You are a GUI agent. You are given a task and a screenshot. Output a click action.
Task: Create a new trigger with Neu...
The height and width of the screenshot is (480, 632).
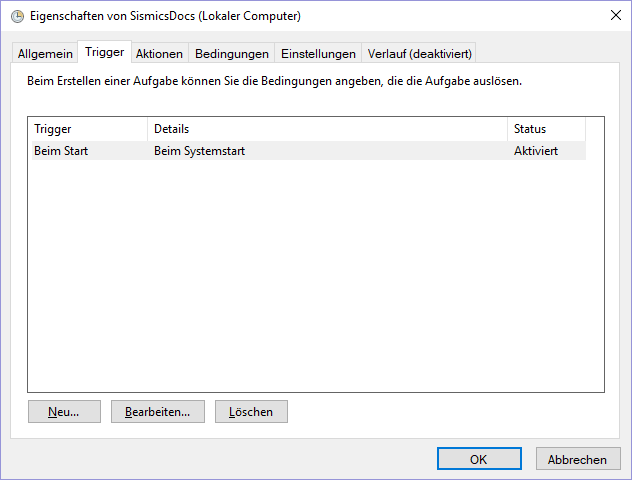64,411
